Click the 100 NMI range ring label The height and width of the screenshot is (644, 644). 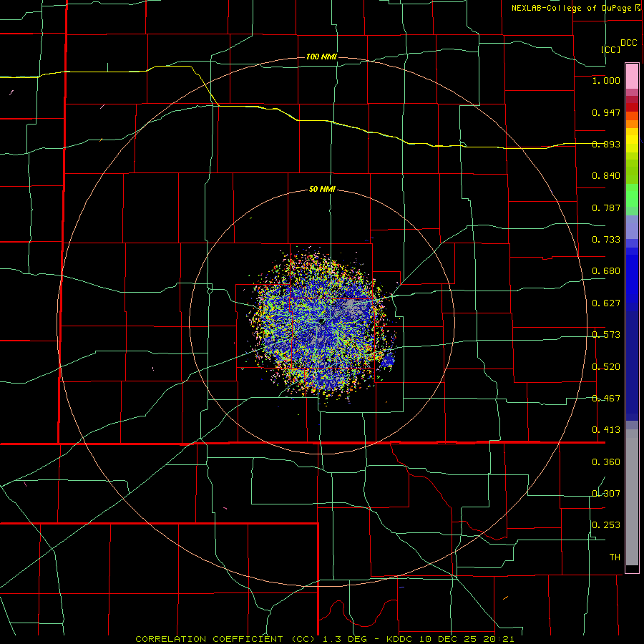coord(321,57)
